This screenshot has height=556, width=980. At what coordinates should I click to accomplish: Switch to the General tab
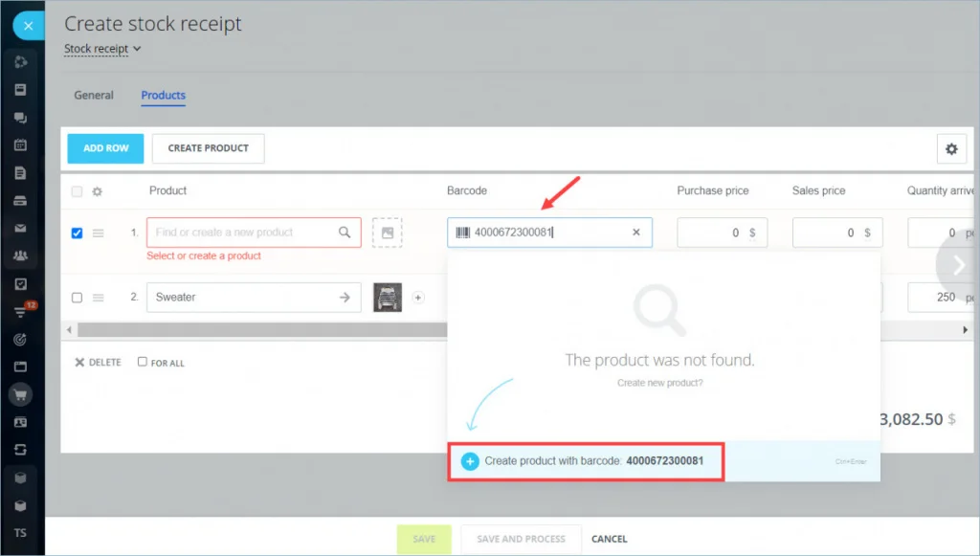(x=94, y=95)
